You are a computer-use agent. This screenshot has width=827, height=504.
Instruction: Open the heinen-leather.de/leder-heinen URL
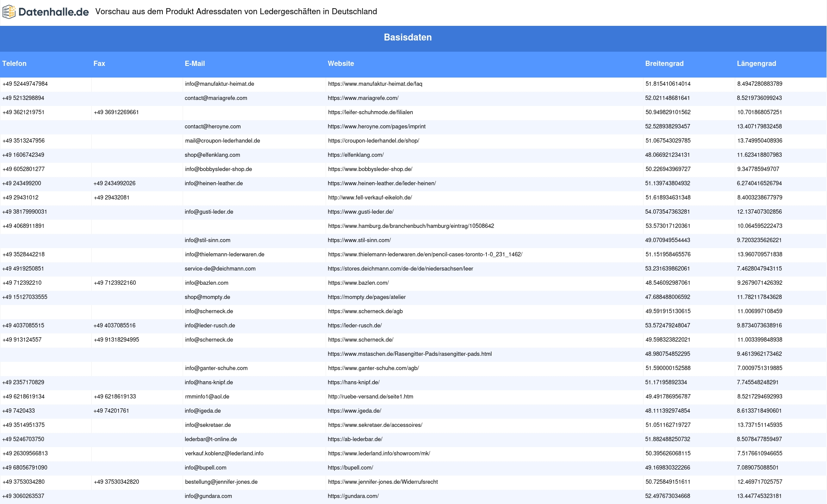(x=382, y=184)
